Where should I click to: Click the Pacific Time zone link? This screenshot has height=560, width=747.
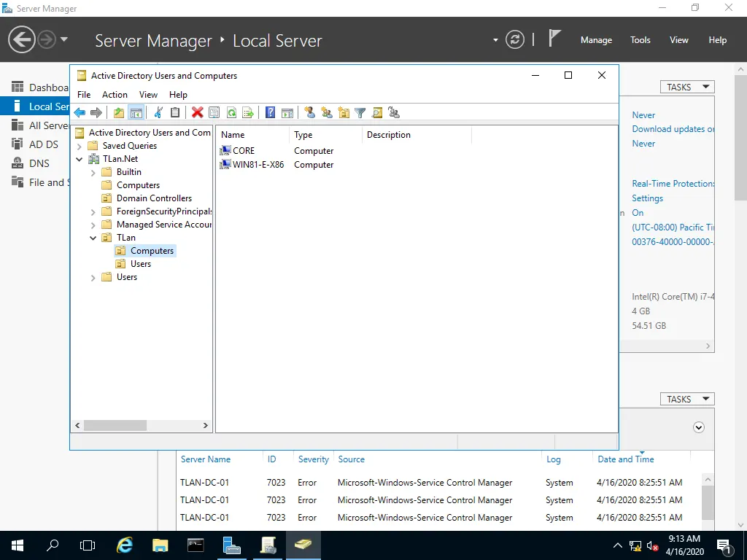click(x=673, y=227)
